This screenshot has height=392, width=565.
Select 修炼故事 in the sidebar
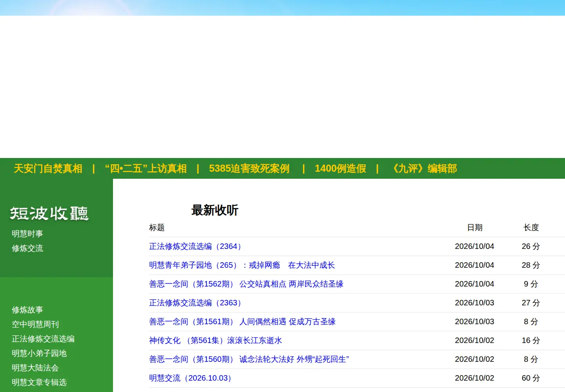(27, 310)
